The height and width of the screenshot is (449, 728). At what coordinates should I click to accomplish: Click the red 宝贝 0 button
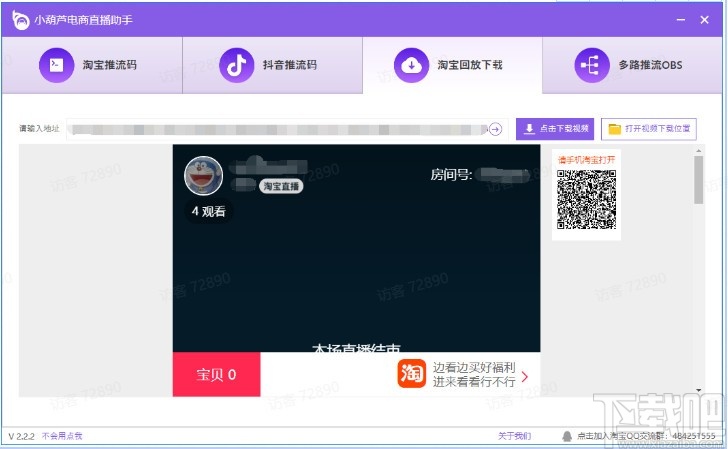pyautogui.click(x=216, y=374)
